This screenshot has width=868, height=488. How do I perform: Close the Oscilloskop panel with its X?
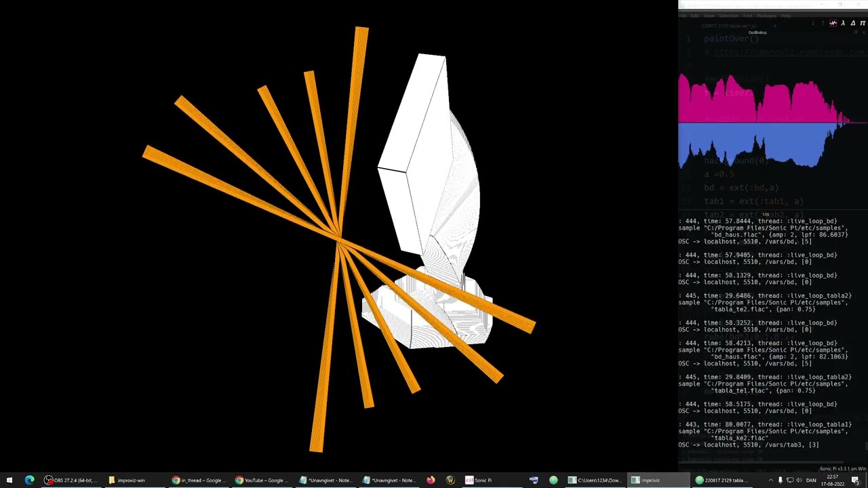click(864, 32)
